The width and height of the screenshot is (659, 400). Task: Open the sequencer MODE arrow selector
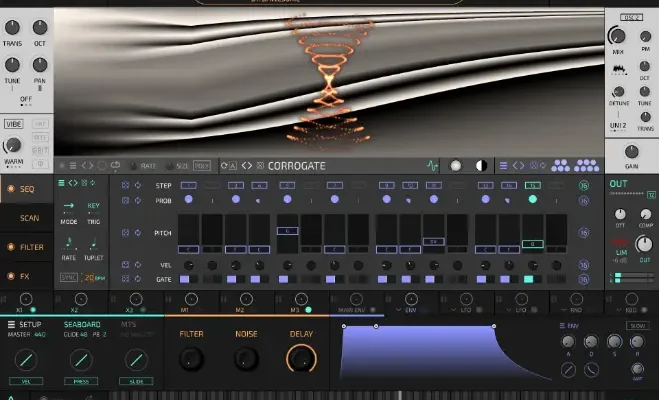tap(69, 206)
